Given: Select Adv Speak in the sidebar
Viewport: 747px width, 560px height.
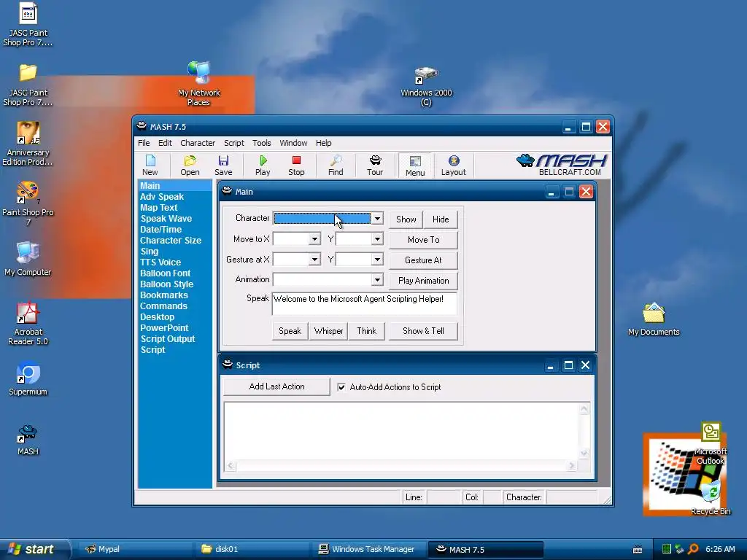Looking at the screenshot, I should pos(161,197).
